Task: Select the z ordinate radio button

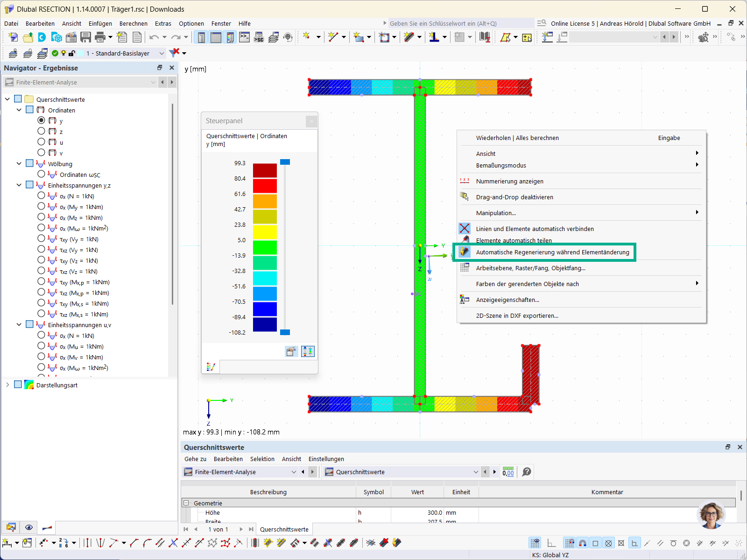Action: 42,131
